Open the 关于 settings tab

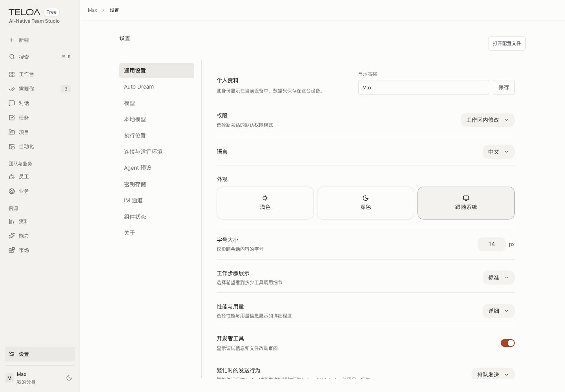click(x=157, y=233)
